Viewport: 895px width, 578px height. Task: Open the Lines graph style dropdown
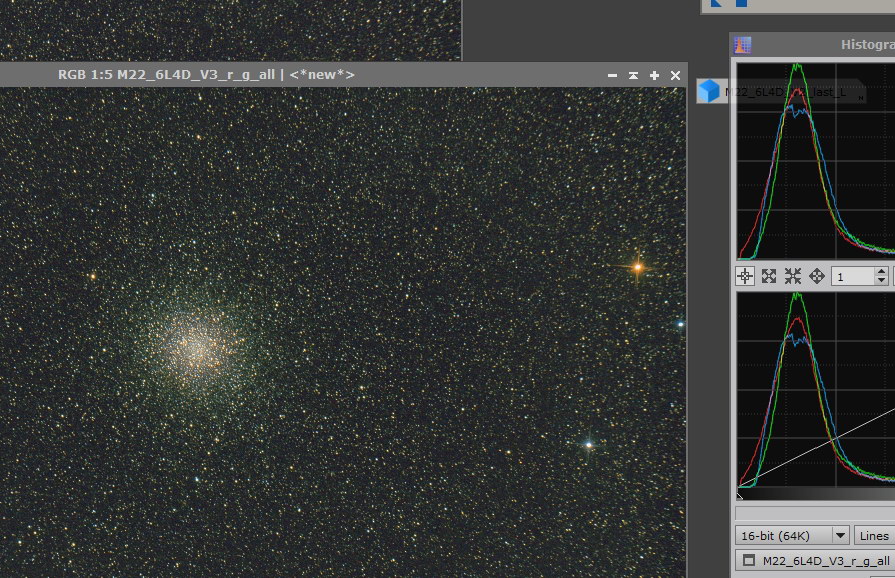(x=874, y=536)
